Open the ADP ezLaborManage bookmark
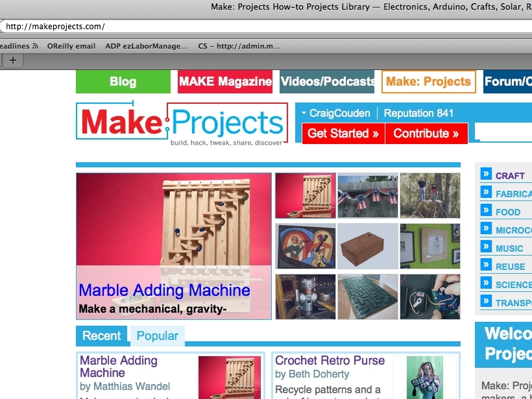 point(146,46)
